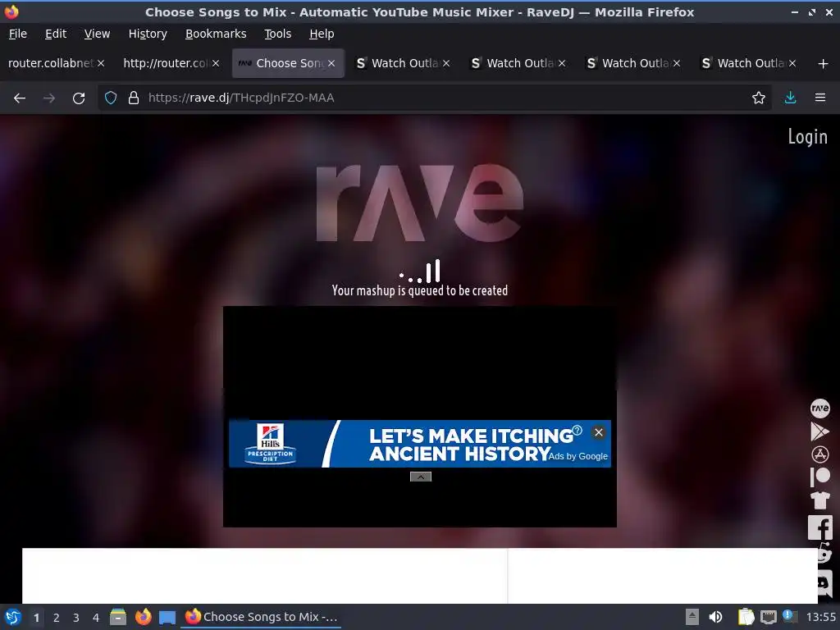Viewport: 840px width, 630px height.
Task: Open the Discord icon in sidebar
Action: tap(825, 582)
